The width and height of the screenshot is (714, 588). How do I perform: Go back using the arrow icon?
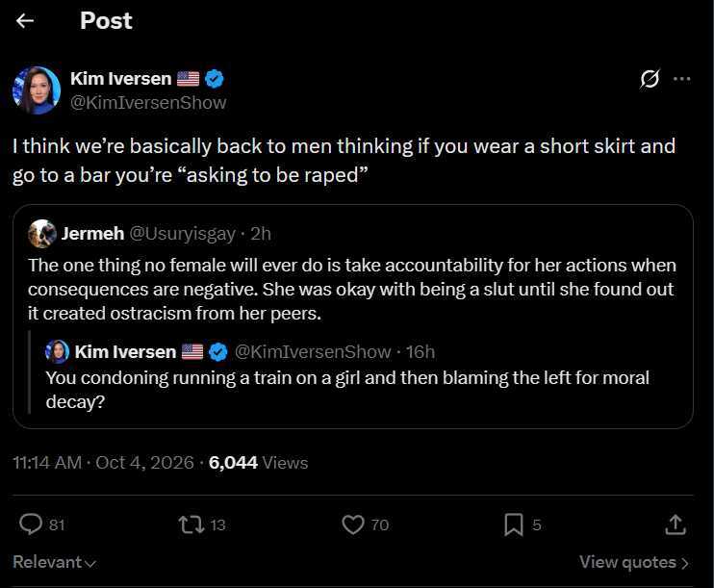click(25, 20)
